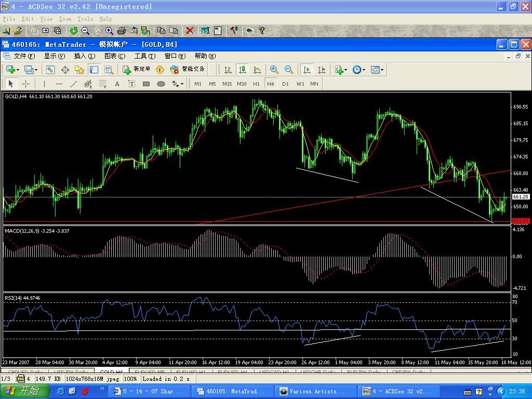532x399 pixels.
Task: Click the chart zoom in magnifier
Action: [x=274, y=70]
